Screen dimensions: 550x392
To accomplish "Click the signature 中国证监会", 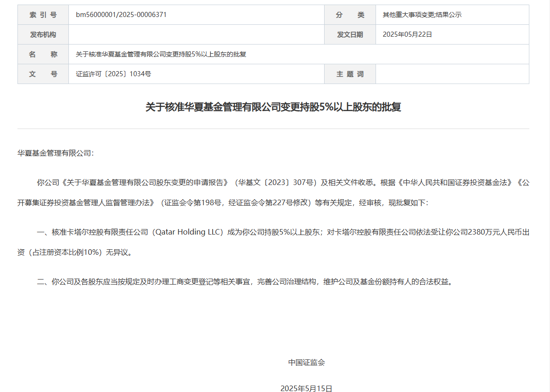I will (307, 362).
